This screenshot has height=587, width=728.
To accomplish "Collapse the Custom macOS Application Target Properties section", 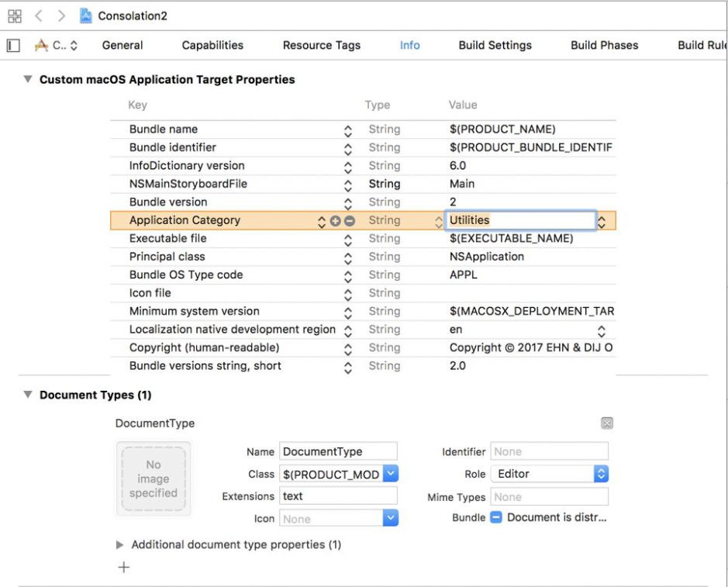I will tap(28, 79).
